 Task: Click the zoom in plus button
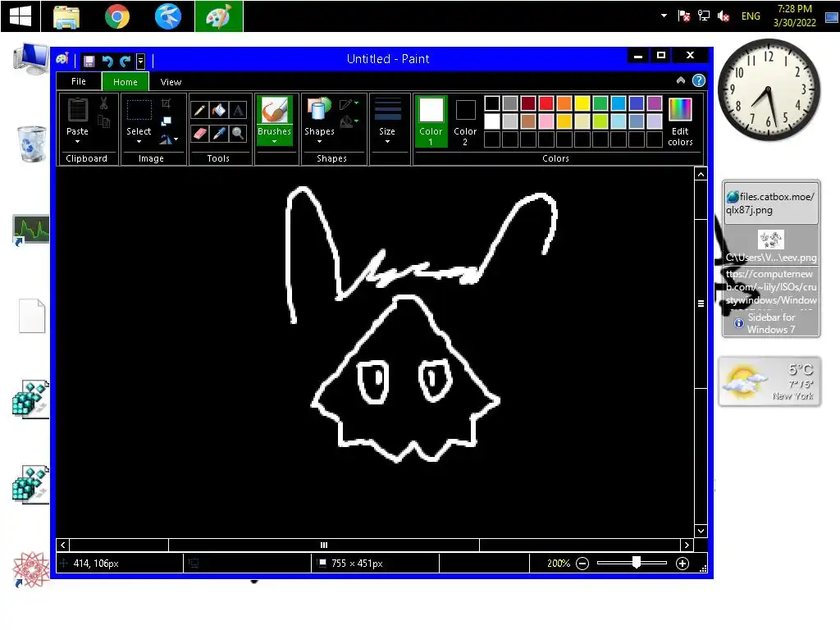(x=682, y=564)
